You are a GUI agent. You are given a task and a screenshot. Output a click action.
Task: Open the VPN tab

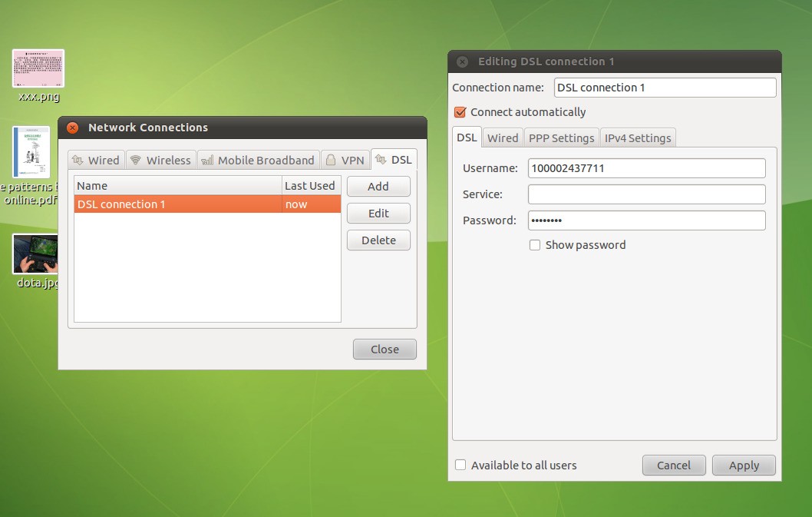coord(345,160)
